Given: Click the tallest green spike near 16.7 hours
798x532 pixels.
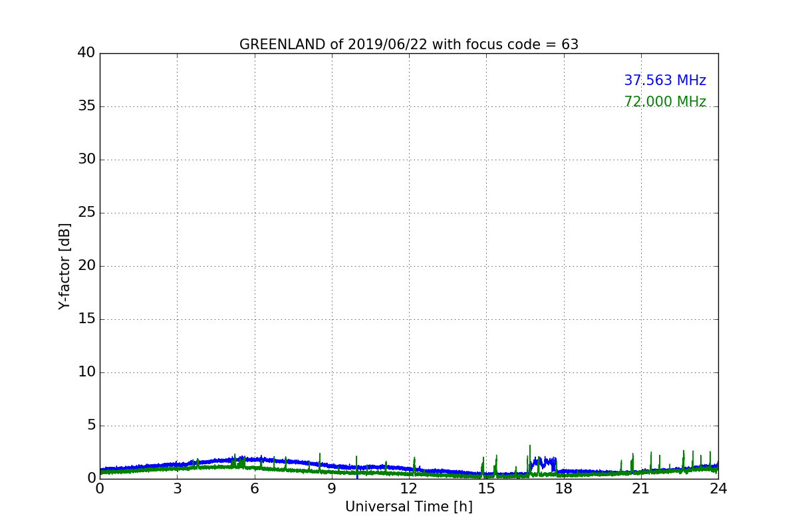Looking at the screenshot, I should click(530, 460).
